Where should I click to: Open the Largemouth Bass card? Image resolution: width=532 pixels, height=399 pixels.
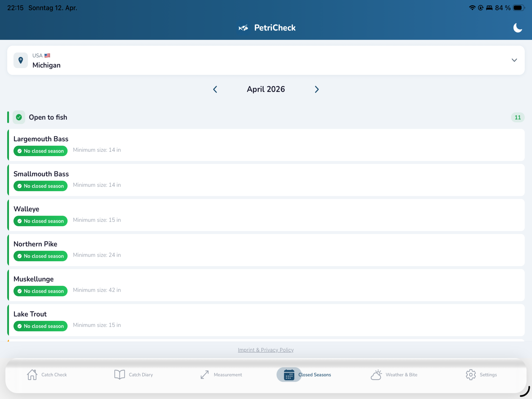tap(266, 145)
